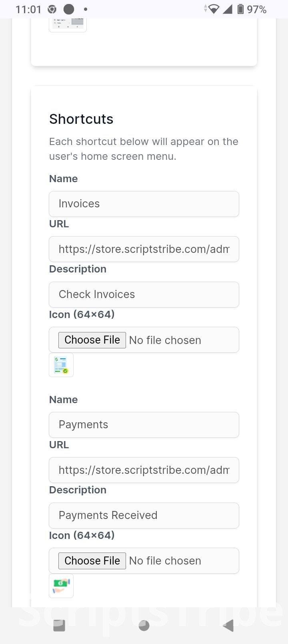This screenshot has height=644, width=288.
Task: Edit the Payments URL field
Action: 144,470
